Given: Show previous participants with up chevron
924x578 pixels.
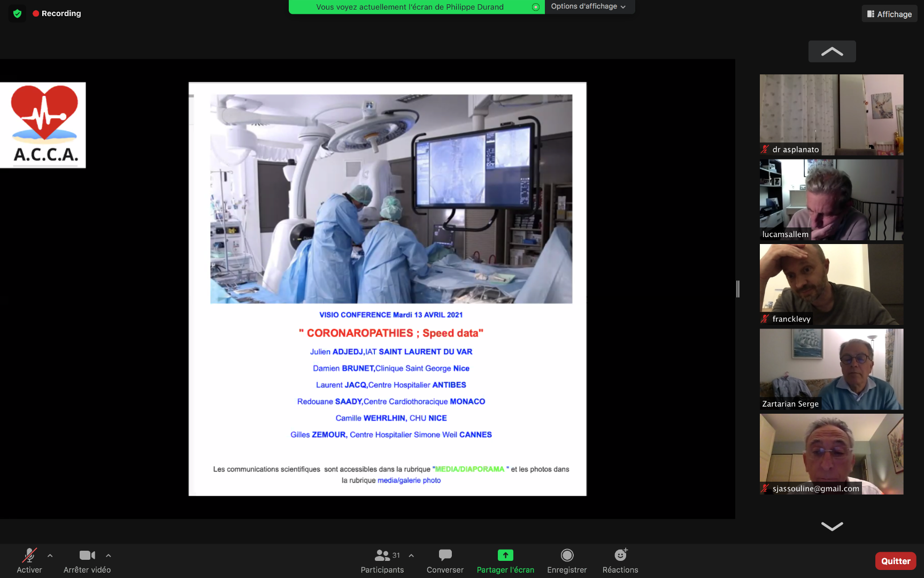Looking at the screenshot, I should point(832,51).
